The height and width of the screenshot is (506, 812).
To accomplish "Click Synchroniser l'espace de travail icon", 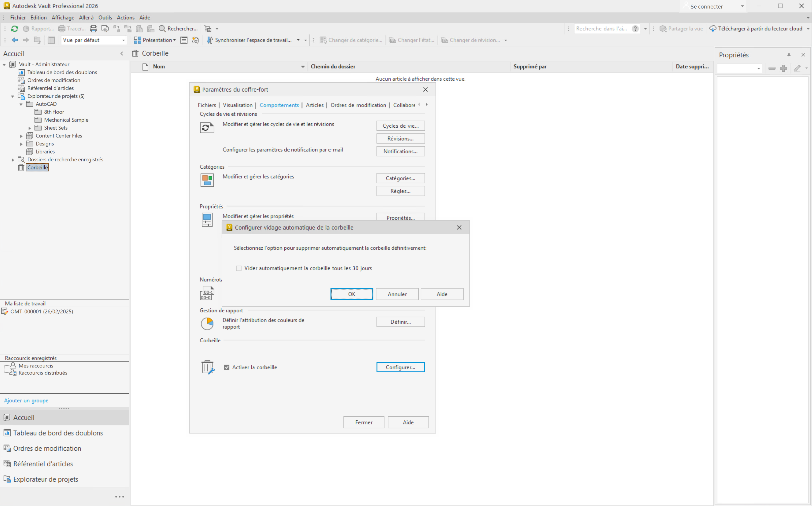I will pos(210,40).
